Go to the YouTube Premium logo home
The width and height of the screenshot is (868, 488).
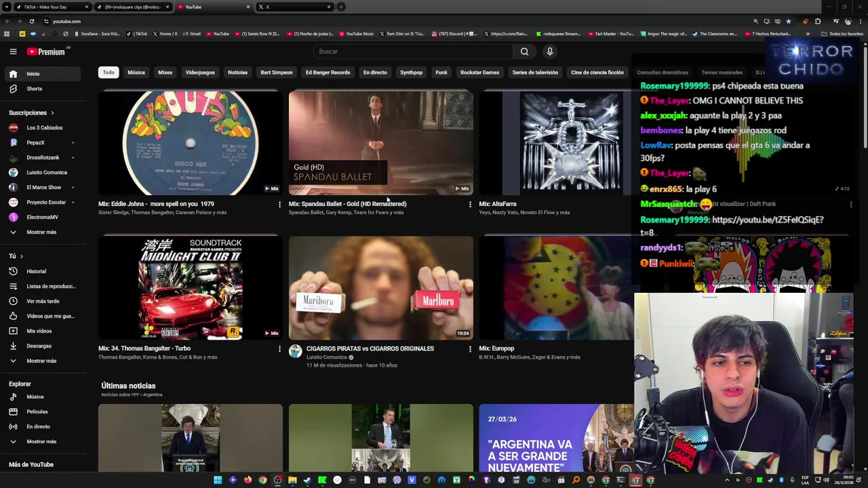click(45, 52)
